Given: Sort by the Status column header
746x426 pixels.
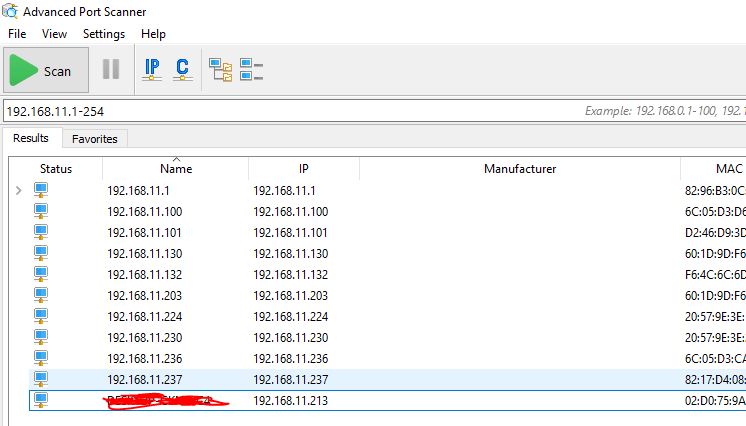Looking at the screenshot, I should click(56, 168).
